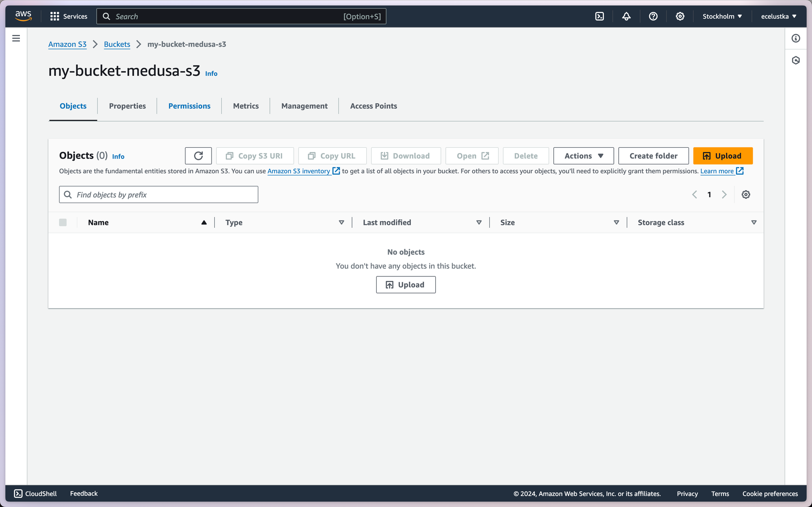Click the Create folder button

coord(653,156)
